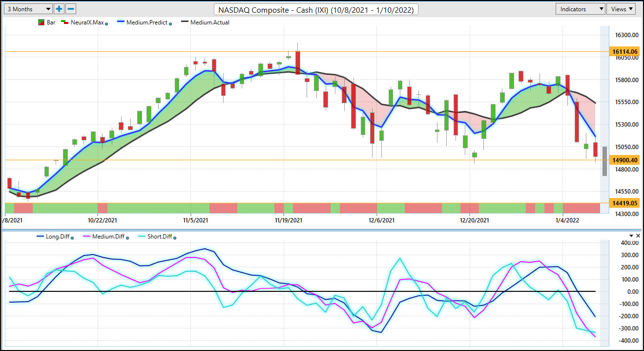Click the 12/20/2021 date label

click(x=475, y=220)
